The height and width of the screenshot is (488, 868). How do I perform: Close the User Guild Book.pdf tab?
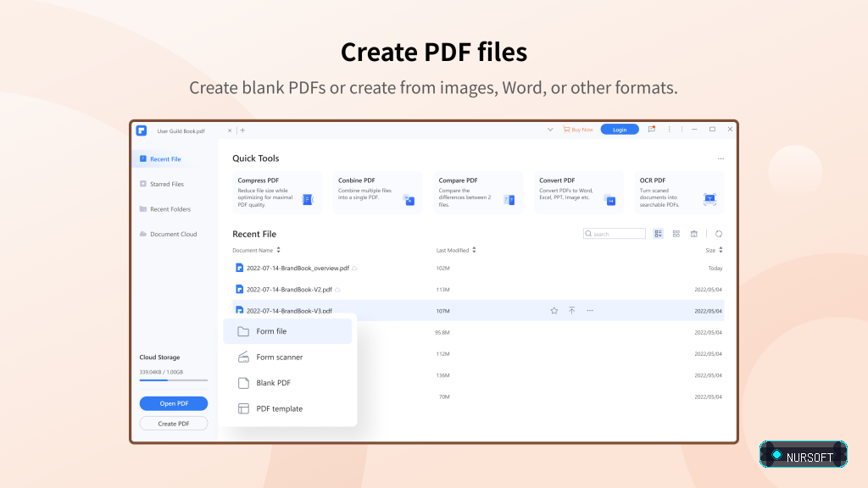(x=230, y=130)
